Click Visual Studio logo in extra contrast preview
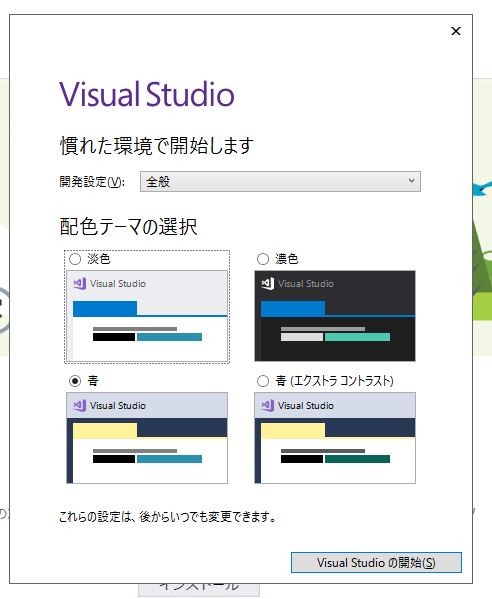The image size is (492, 599). 268,405
